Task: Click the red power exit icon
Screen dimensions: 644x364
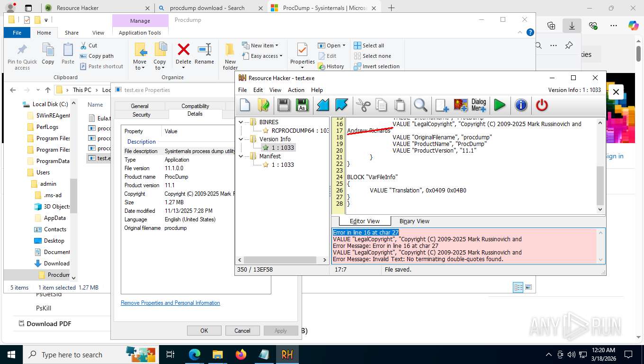Action: [542, 105]
